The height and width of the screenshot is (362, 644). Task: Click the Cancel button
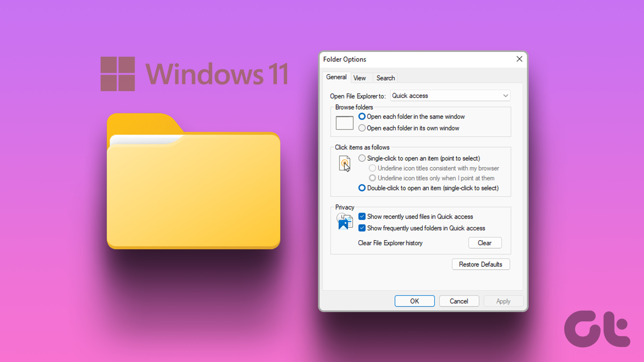(x=459, y=301)
